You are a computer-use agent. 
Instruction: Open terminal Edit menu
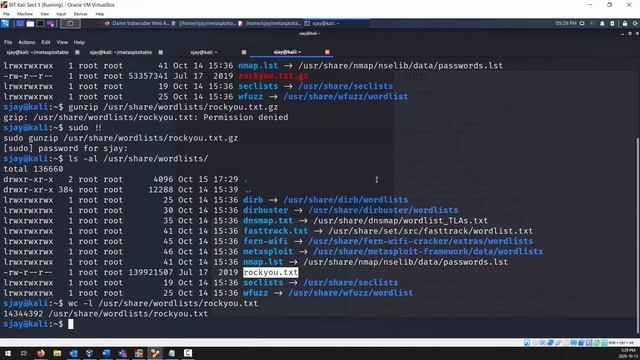coord(46,42)
